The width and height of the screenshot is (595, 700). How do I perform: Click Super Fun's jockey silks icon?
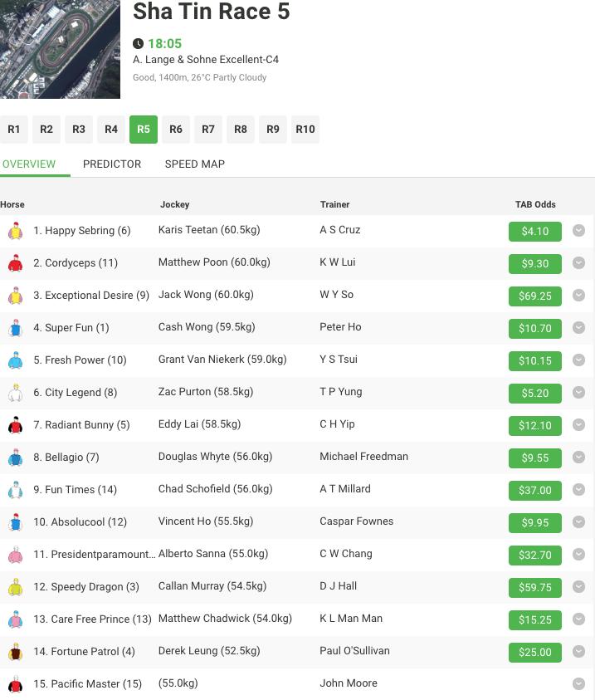coord(15,329)
